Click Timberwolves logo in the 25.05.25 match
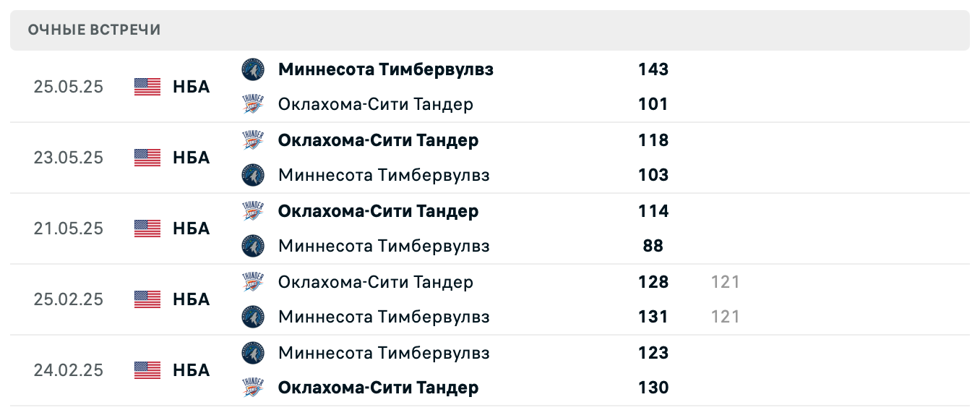 pos(253,69)
